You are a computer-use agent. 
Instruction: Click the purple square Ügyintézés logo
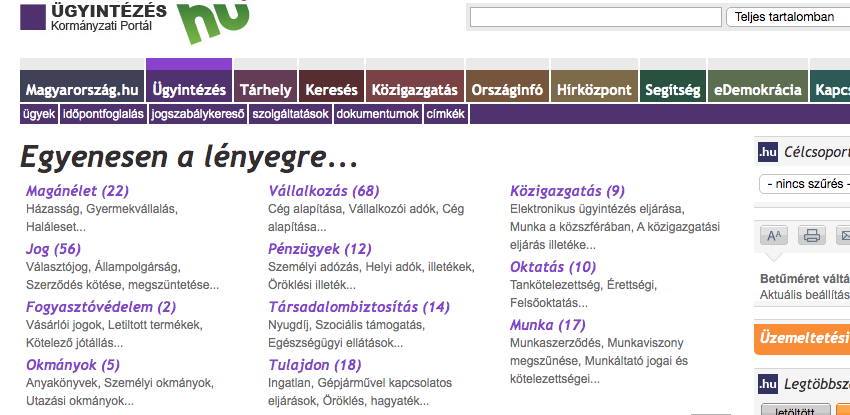[33, 17]
